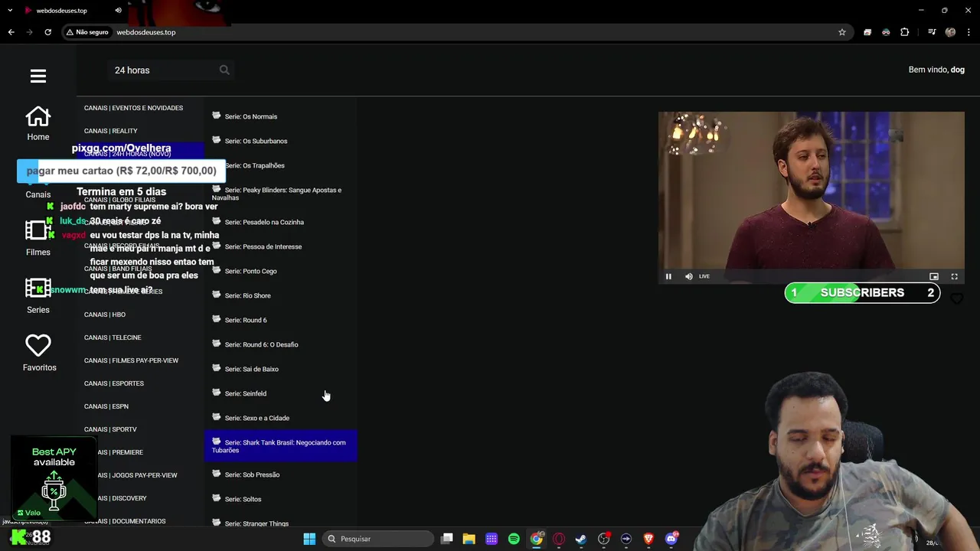The width and height of the screenshot is (980, 551).
Task: Click the 'Não seguro' site info badge
Action: (87, 32)
